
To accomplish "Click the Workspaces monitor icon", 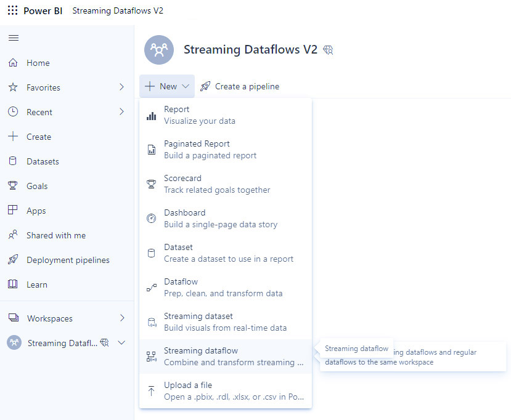I will point(14,318).
